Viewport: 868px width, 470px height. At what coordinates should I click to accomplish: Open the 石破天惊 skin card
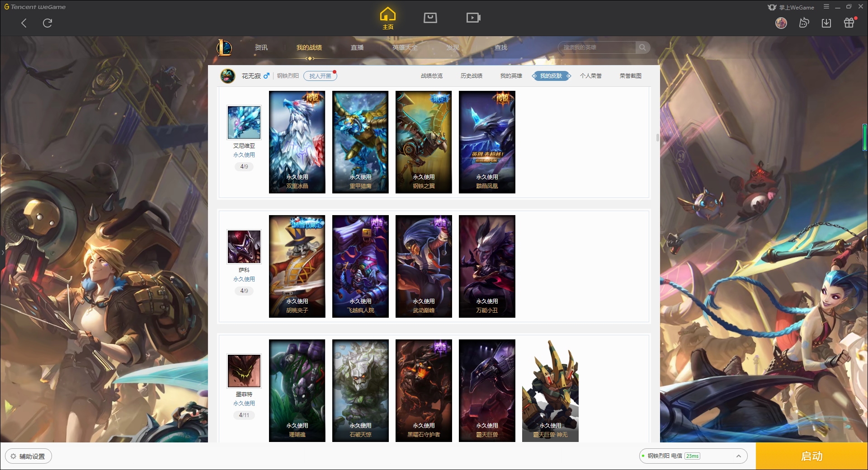(x=360, y=390)
